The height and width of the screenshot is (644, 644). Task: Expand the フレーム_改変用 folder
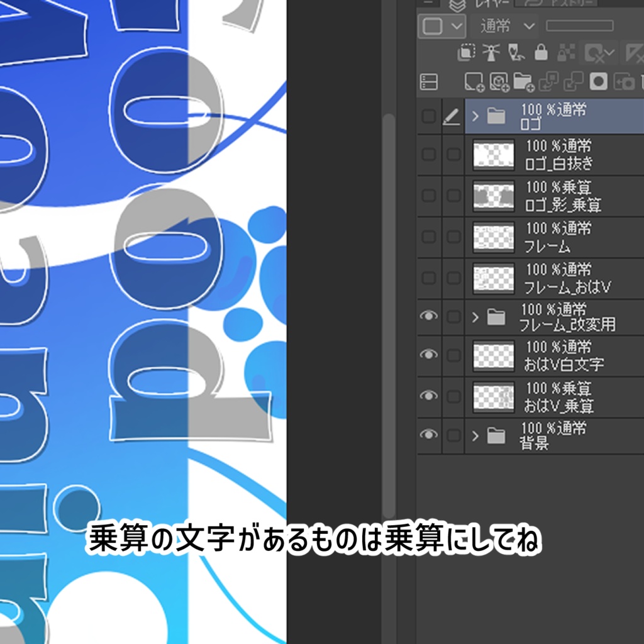(476, 316)
